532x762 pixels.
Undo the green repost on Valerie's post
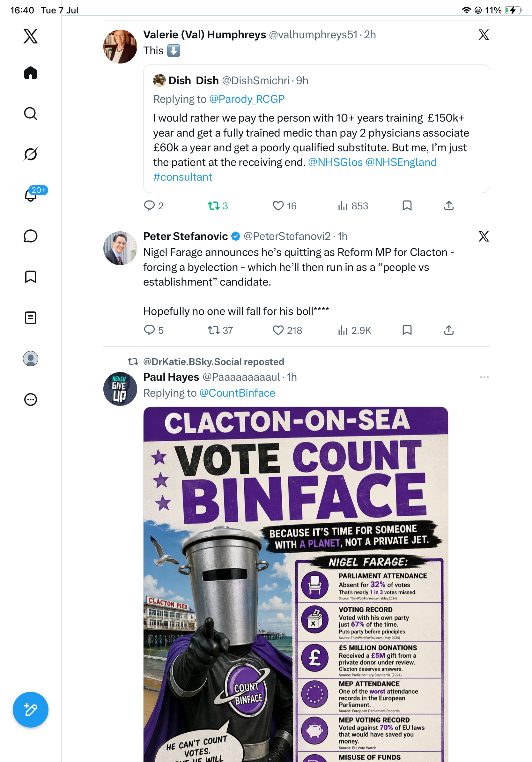point(218,206)
